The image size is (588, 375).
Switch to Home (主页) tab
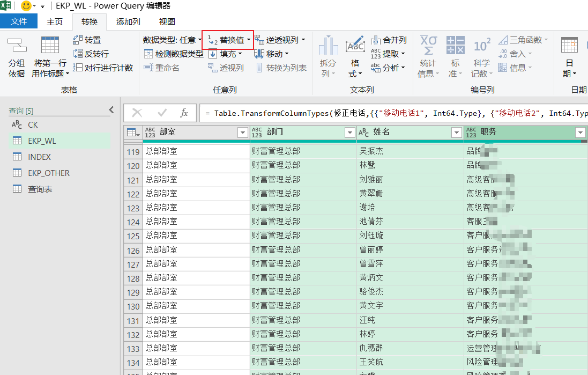point(54,22)
